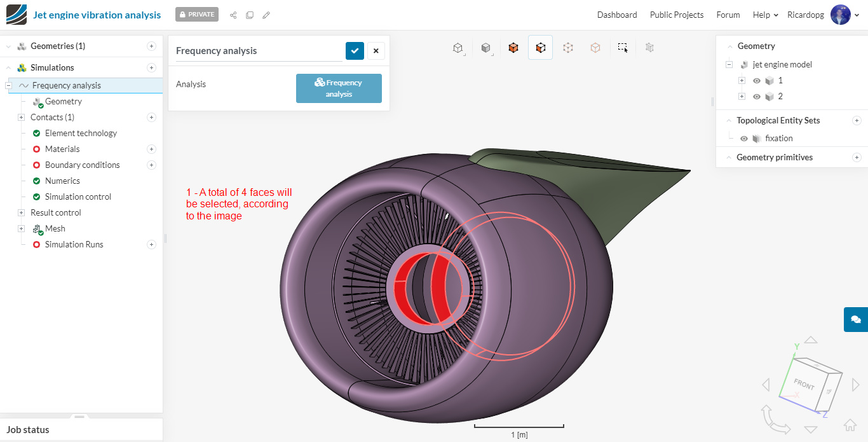This screenshot has height=442, width=868.
Task: Confirm with the blue checkmark button
Action: point(355,51)
